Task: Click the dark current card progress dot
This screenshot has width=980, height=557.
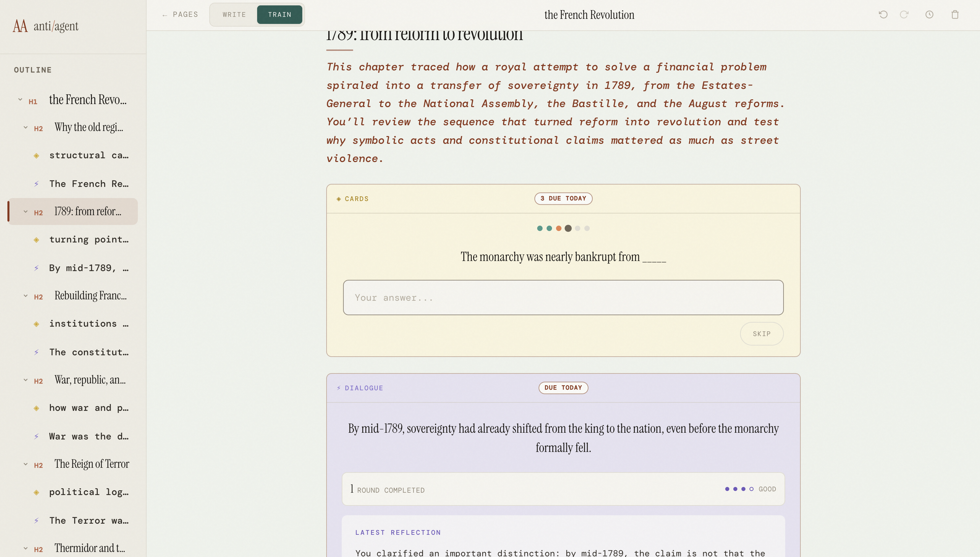Action: (x=568, y=228)
